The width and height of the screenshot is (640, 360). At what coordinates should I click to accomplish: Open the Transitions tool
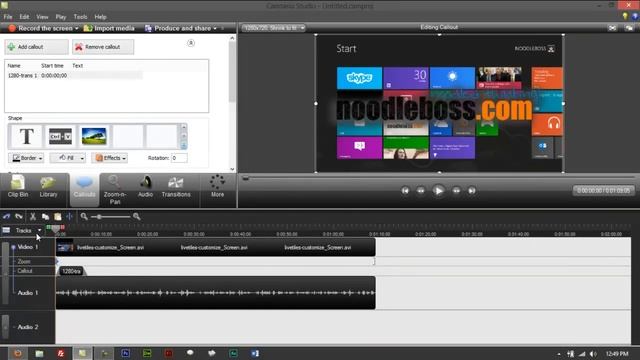click(x=176, y=187)
